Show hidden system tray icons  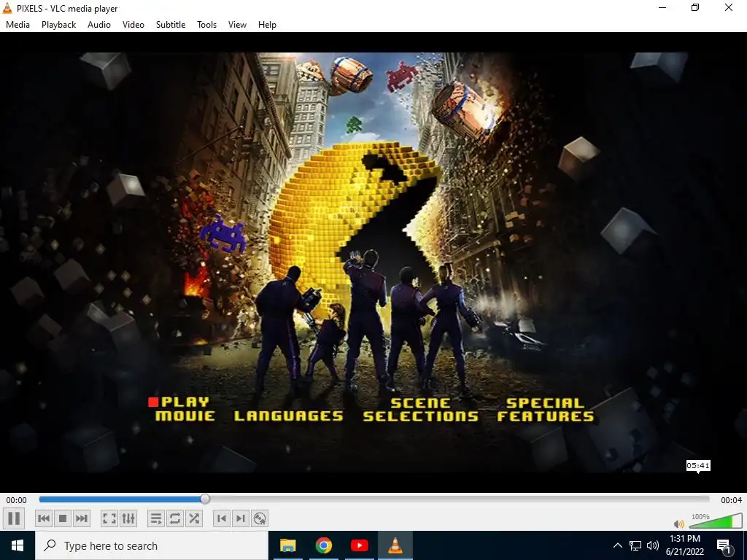point(617,545)
